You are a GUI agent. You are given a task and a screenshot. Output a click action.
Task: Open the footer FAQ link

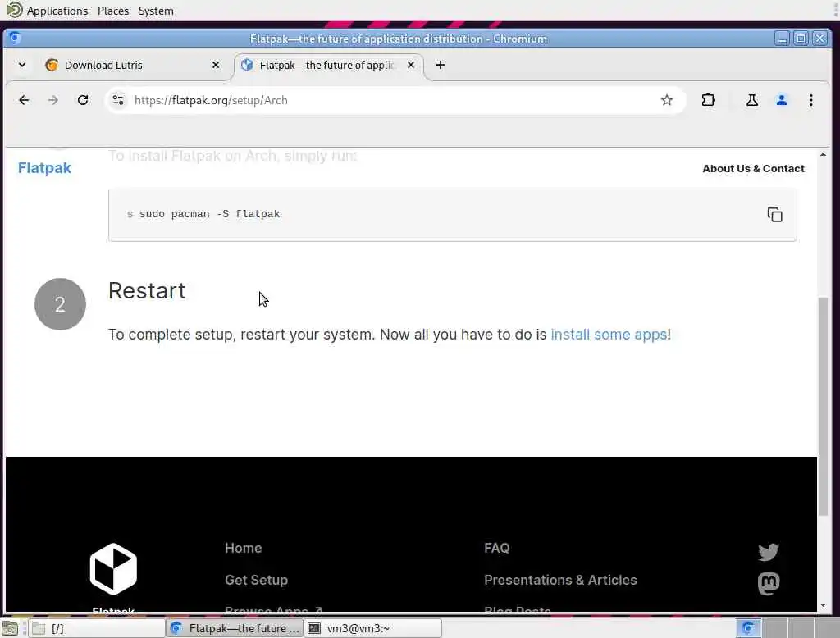pos(496,548)
